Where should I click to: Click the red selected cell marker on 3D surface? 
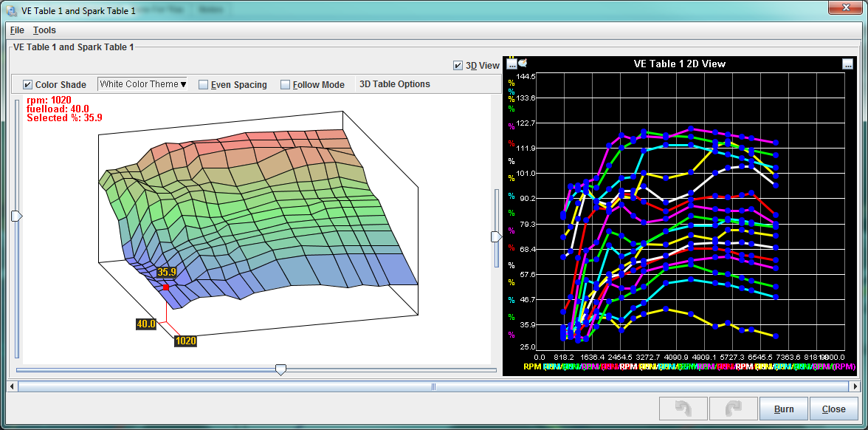[166, 287]
